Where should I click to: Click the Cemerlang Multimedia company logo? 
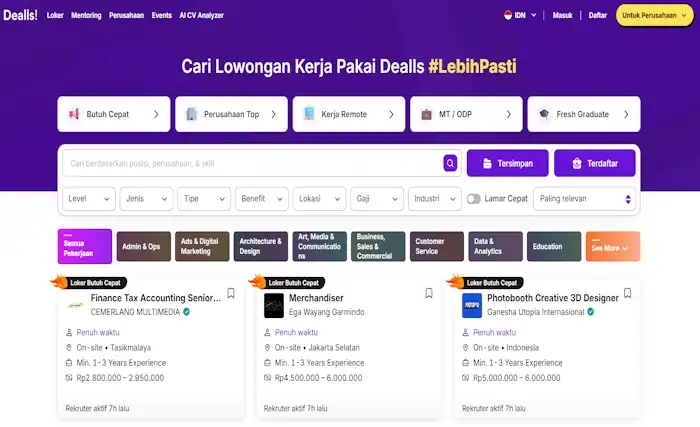[75, 306]
